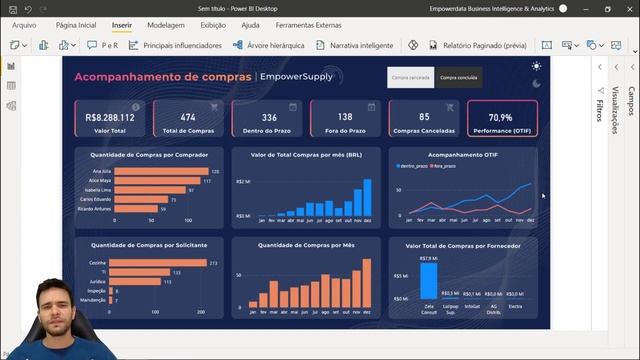Insert Narrativa inteligente visual
Image resolution: width=640 pixels, height=360 pixels.
click(x=355, y=45)
